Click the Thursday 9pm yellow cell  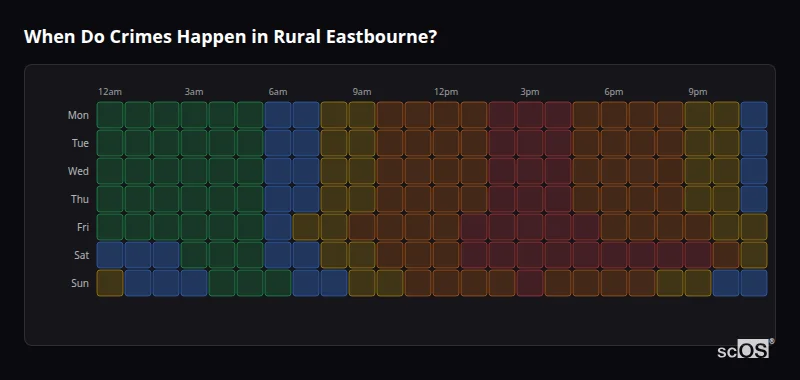pyautogui.click(x=697, y=199)
